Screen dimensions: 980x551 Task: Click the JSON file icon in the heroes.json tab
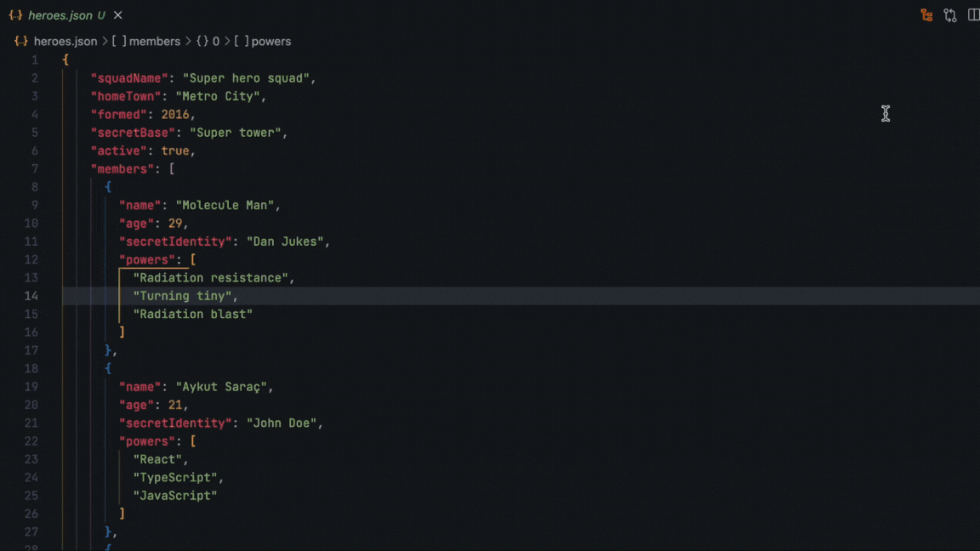[15, 15]
